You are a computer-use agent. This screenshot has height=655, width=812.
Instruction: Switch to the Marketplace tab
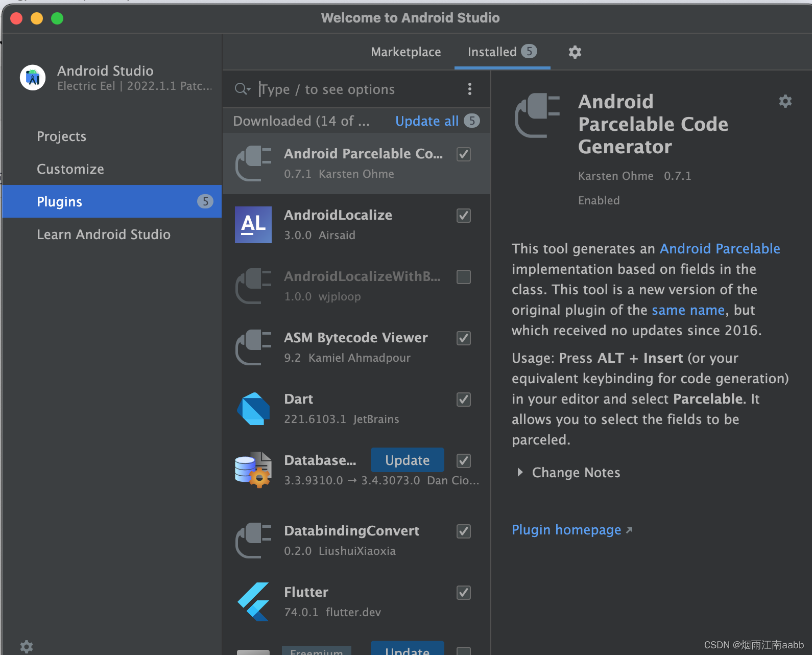pyautogui.click(x=406, y=52)
